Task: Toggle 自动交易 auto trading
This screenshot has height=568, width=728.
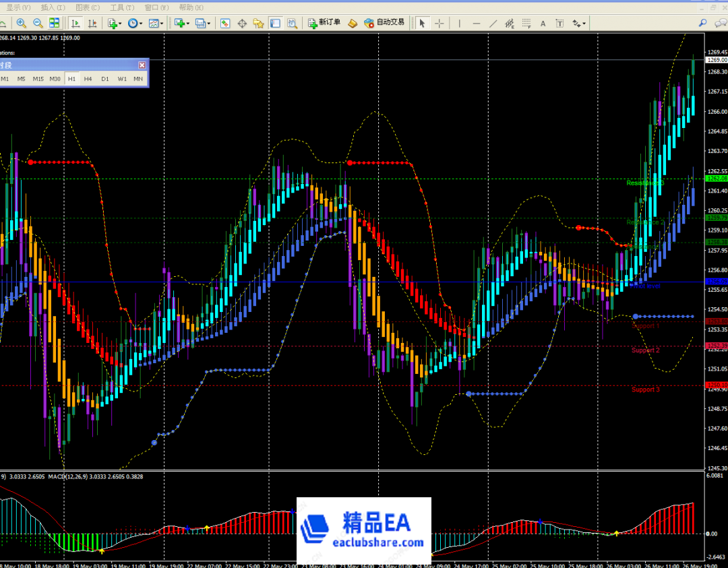Action: pyautogui.click(x=384, y=23)
